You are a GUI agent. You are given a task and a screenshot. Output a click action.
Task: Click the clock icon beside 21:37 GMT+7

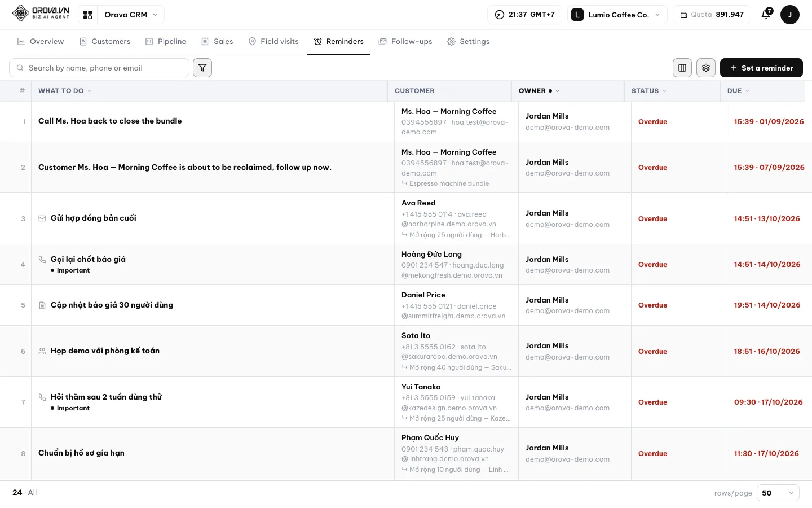[x=500, y=15]
